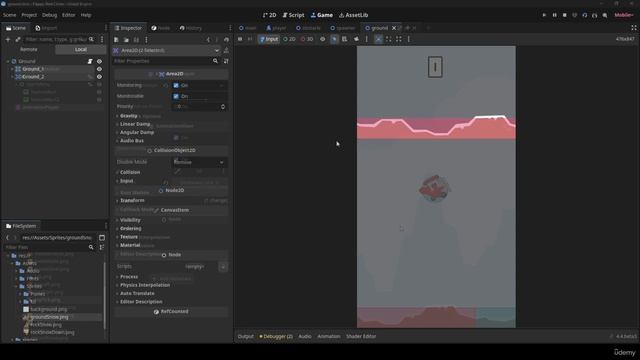This screenshot has height=360, width=640.
Task: Toggle the Input game view mode
Action: tap(269, 39)
